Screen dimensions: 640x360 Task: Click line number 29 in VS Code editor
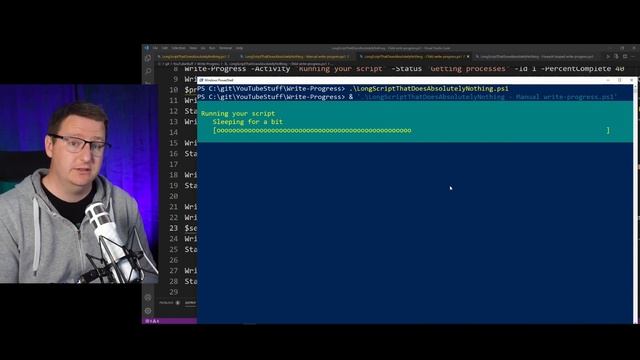click(173, 292)
